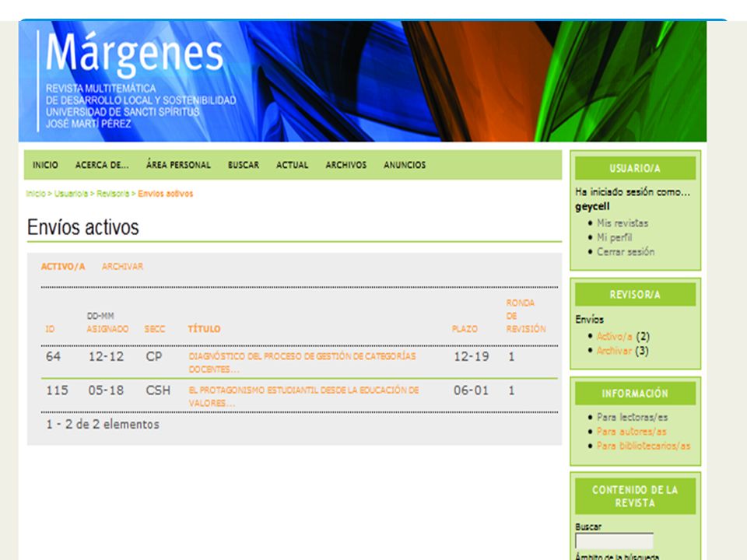Click username geycell in sidebar
This screenshot has width=747, height=560.
click(592, 207)
